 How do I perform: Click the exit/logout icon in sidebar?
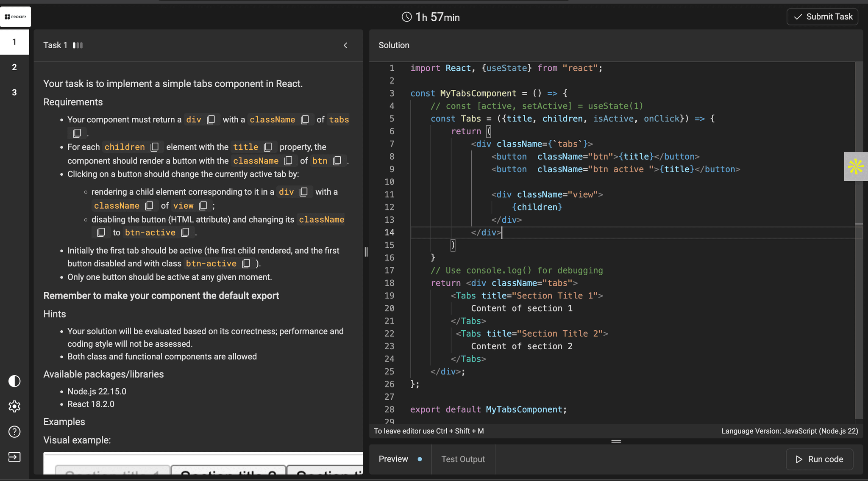point(14,457)
